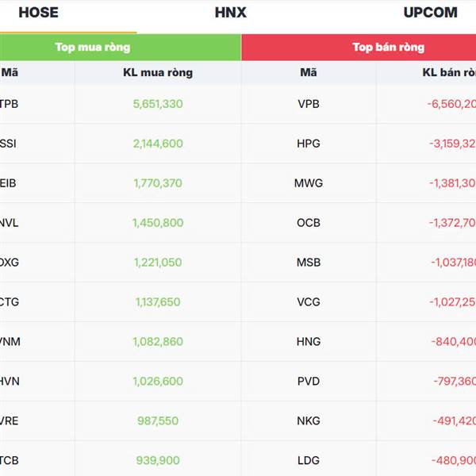Click the value 2,144,600

[158, 144]
